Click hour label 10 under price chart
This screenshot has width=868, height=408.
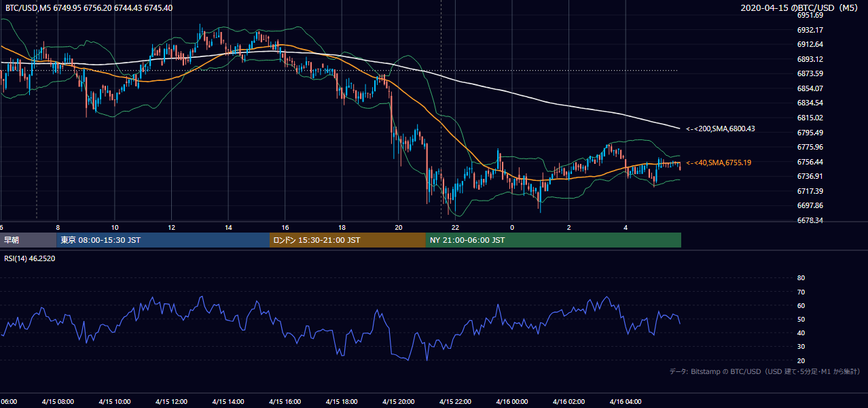115,228
